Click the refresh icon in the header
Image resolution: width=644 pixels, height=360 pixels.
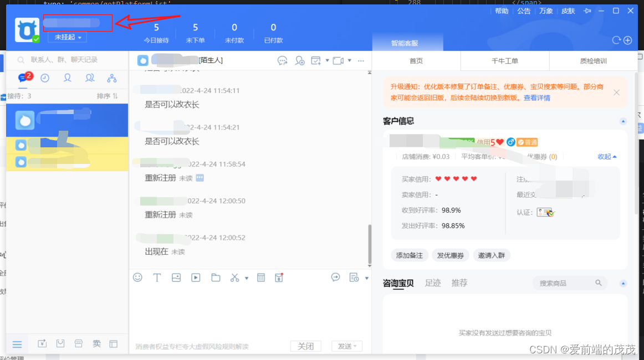tap(616, 40)
